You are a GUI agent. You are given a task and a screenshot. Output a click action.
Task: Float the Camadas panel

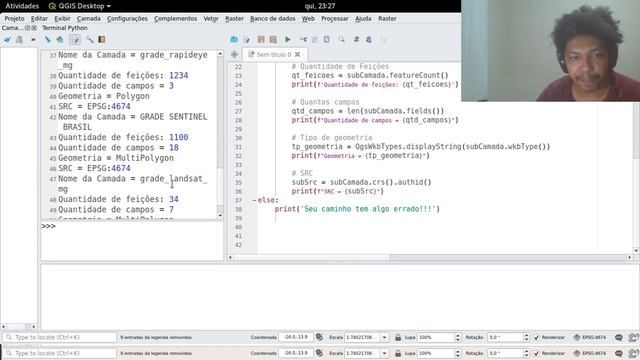(x=27, y=28)
